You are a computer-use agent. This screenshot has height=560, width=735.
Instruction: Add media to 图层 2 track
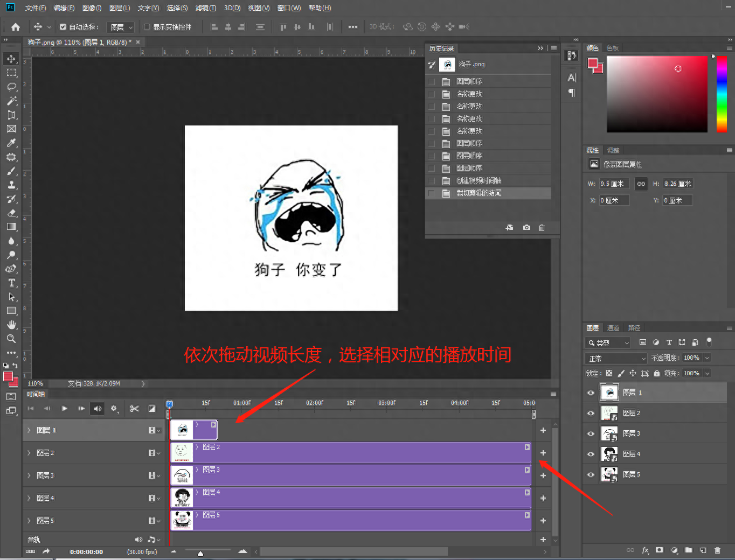pos(543,453)
